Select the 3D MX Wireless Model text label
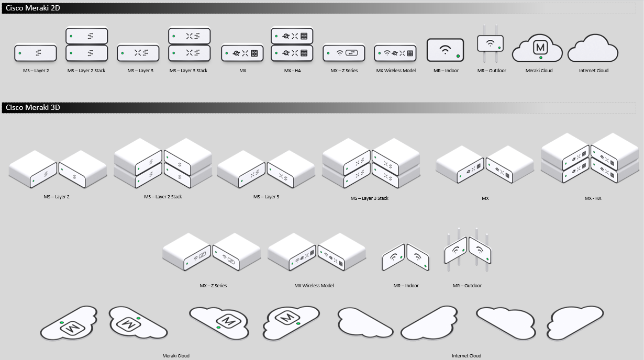 pos(314,286)
